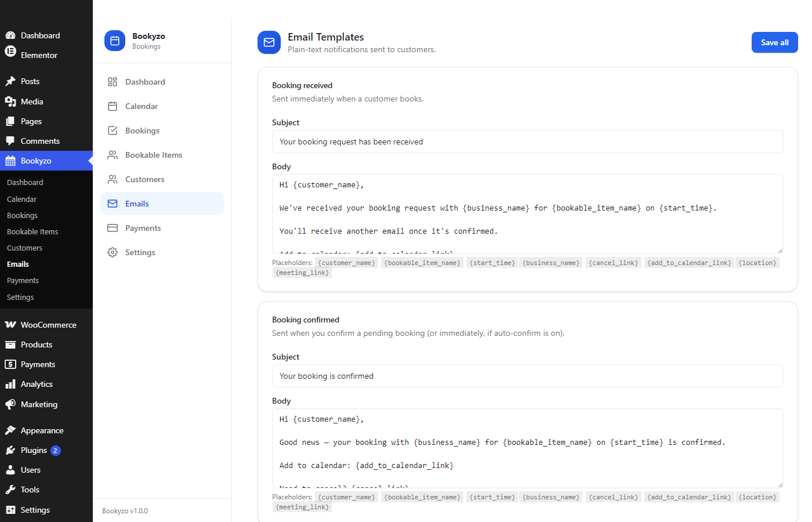This screenshot has width=812, height=522.
Task: Open WooCommerce menu label
Action: (49, 325)
